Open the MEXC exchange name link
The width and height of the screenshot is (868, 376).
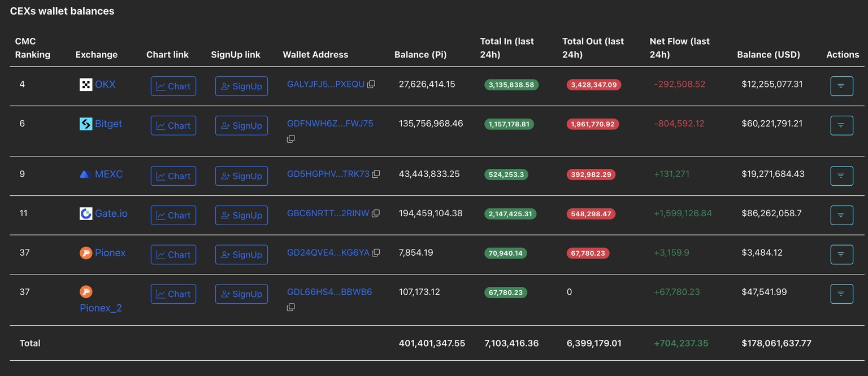tap(108, 174)
